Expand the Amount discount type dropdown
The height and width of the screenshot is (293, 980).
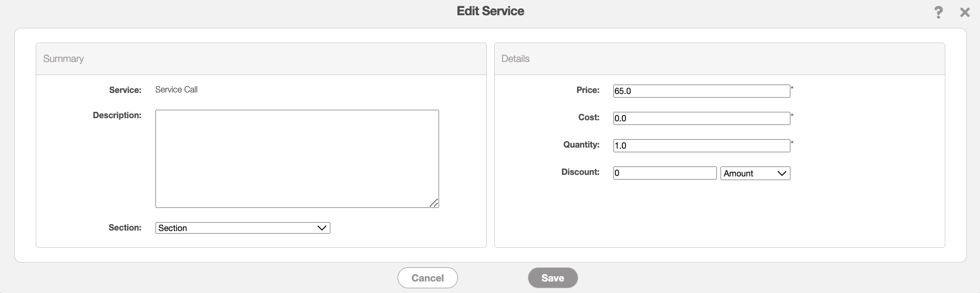pos(755,173)
